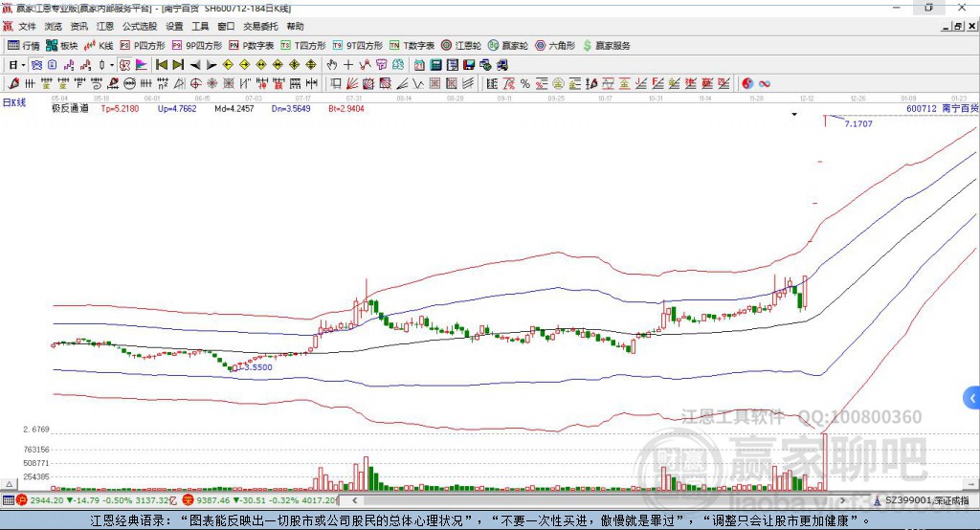Screen dimensions: 980x530
Task: Jump to last bar with green skip-forward arrow
Action: coord(178,65)
